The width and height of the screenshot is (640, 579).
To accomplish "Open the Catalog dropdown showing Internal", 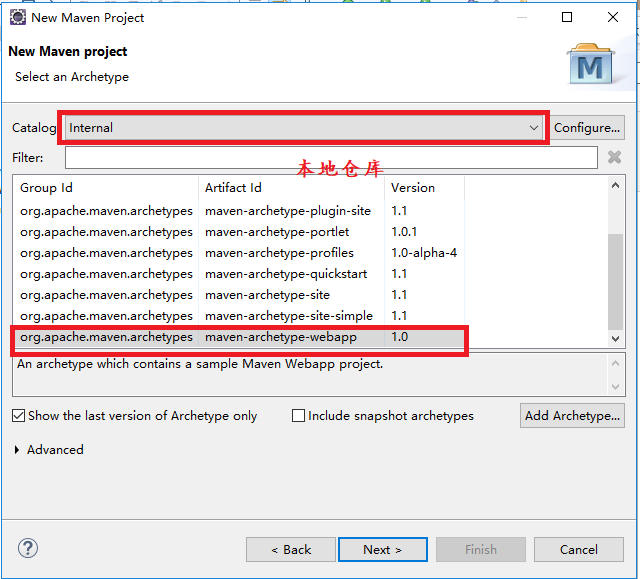I will 304,128.
